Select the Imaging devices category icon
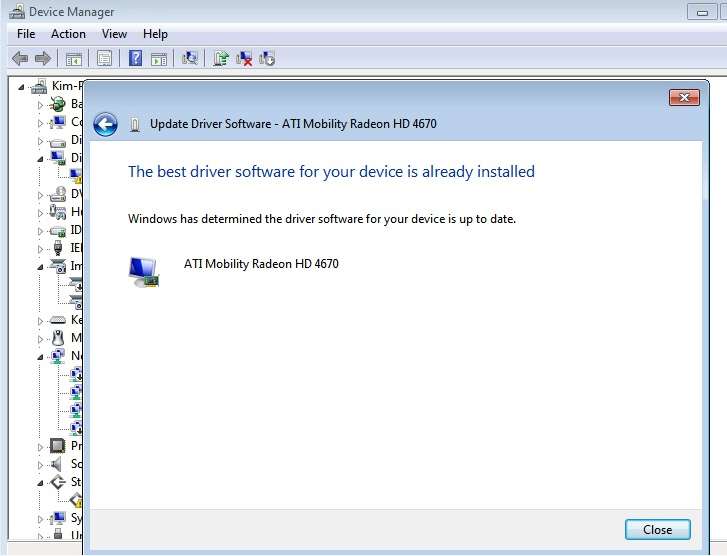The height and width of the screenshot is (556, 727). 57,266
